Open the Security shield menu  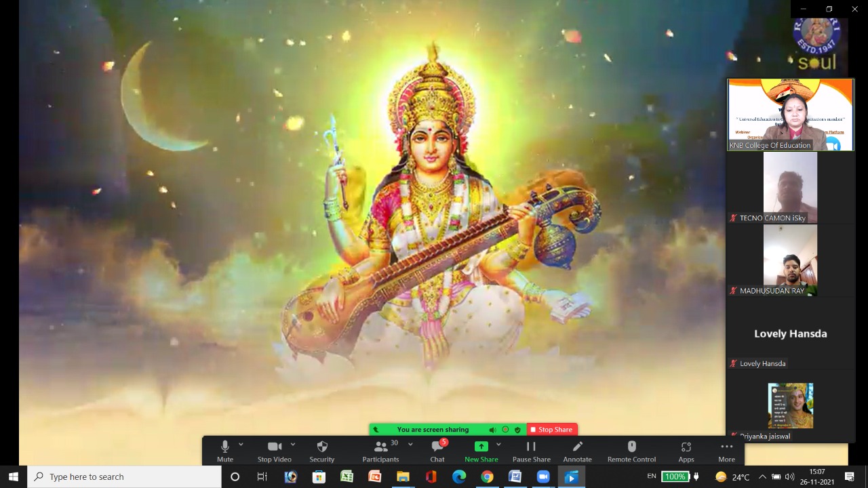322,451
